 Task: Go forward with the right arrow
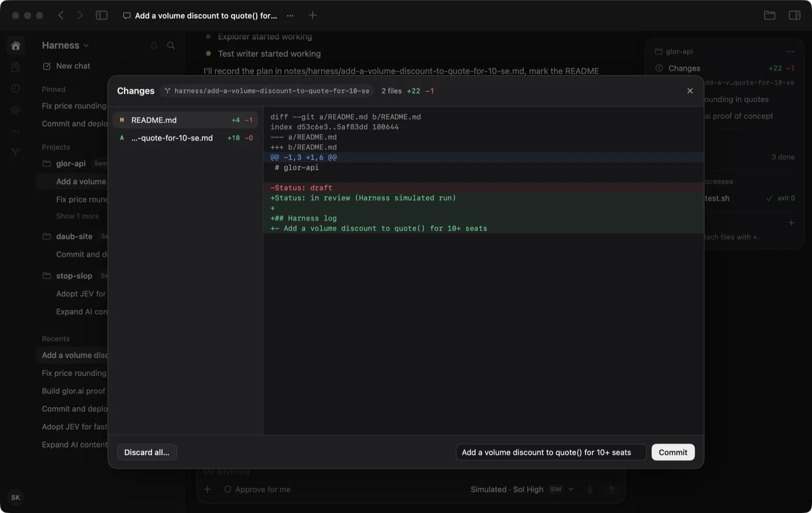click(x=80, y=15)
